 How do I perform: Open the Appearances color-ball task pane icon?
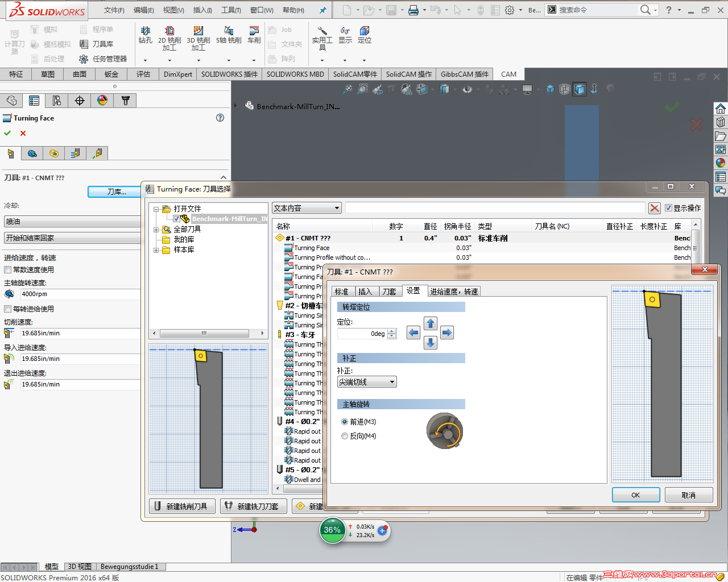click(721, 163)
